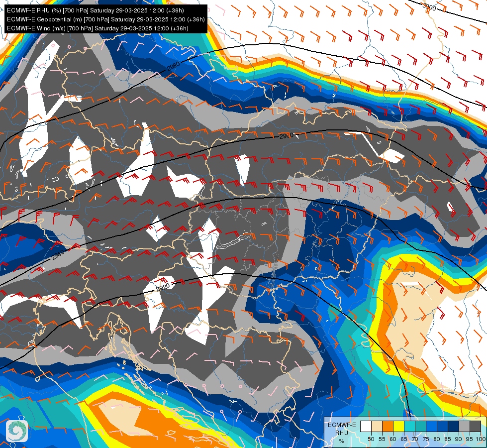Click the 2920 contour label
This screenshot has height=448, width=487.
pos(163,287)
